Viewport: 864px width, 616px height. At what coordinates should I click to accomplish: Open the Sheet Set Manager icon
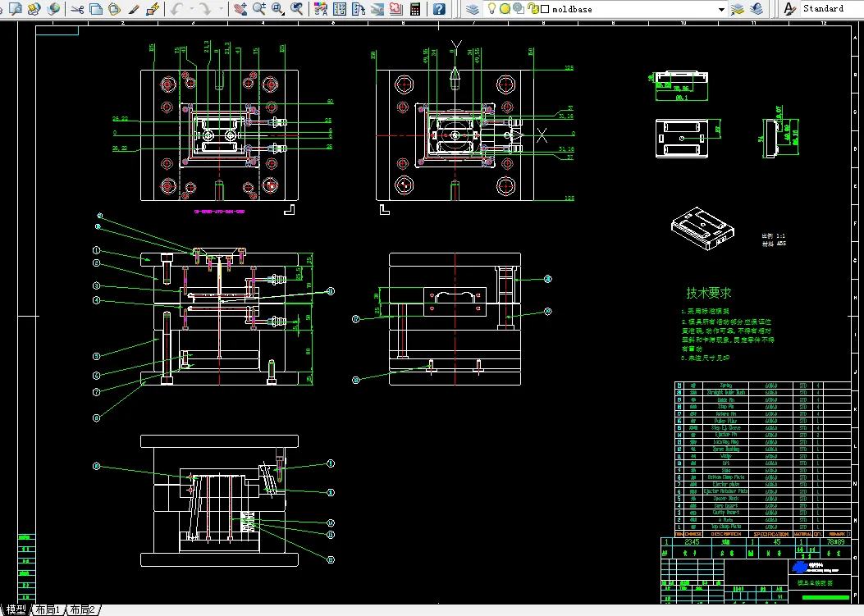[x=377, y=8]
